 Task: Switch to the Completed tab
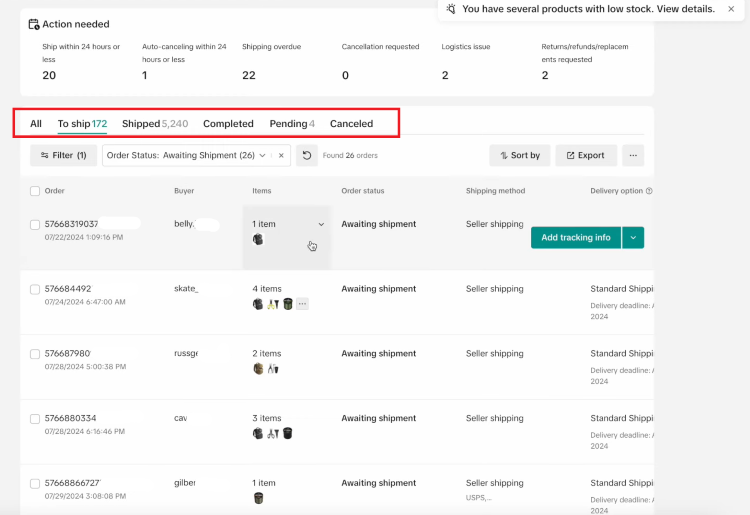tap(228, 124)
